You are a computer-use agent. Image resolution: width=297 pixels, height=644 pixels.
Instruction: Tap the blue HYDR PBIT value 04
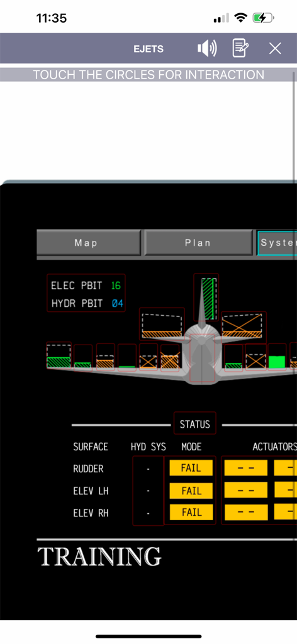117,304
